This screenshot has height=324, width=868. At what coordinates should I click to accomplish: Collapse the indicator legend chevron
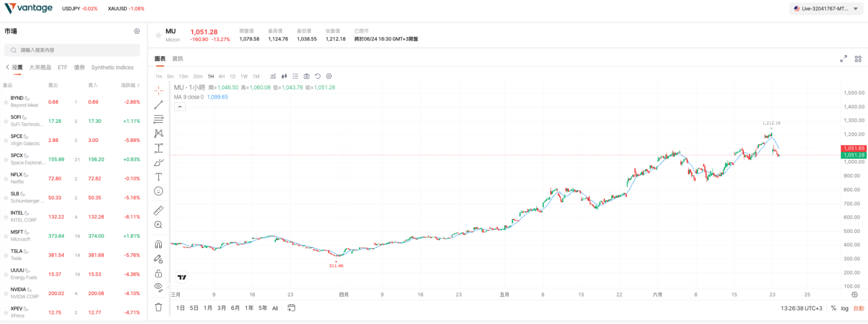point(180,107)
